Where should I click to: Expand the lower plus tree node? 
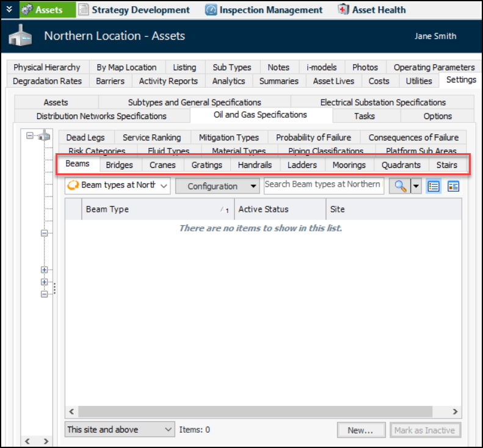[x=45, y=282]
